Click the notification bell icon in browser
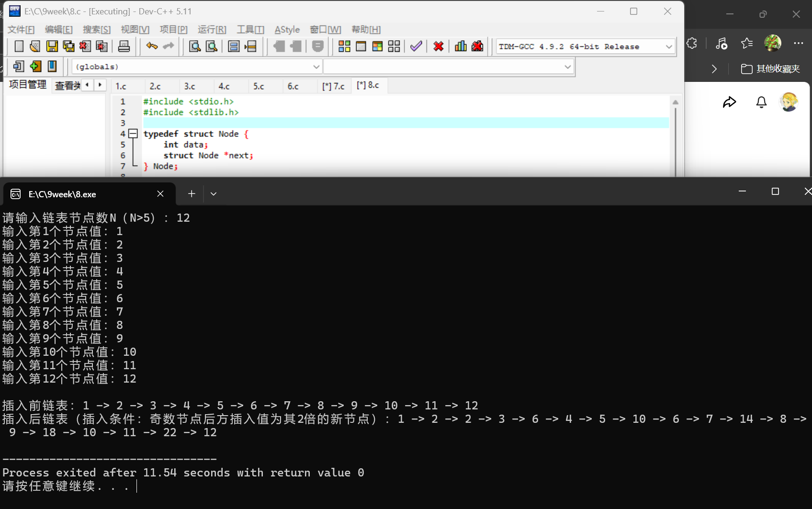812x509 pixels. 761,102
